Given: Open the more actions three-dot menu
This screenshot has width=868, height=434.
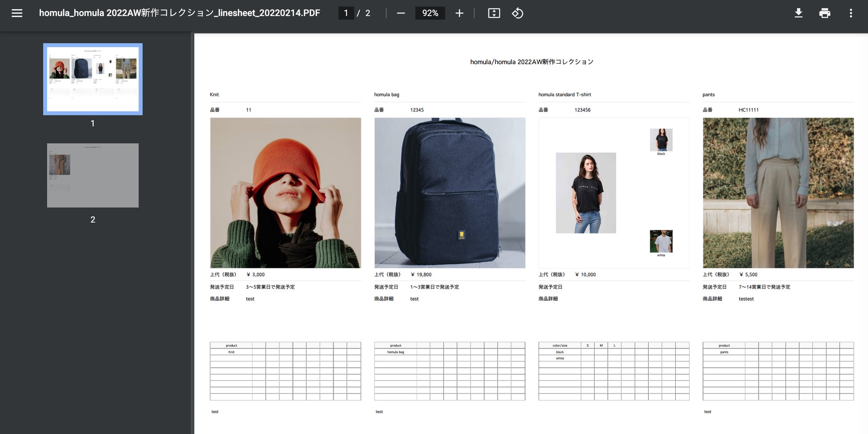Looking at the screenshot, I should (851, 13).
